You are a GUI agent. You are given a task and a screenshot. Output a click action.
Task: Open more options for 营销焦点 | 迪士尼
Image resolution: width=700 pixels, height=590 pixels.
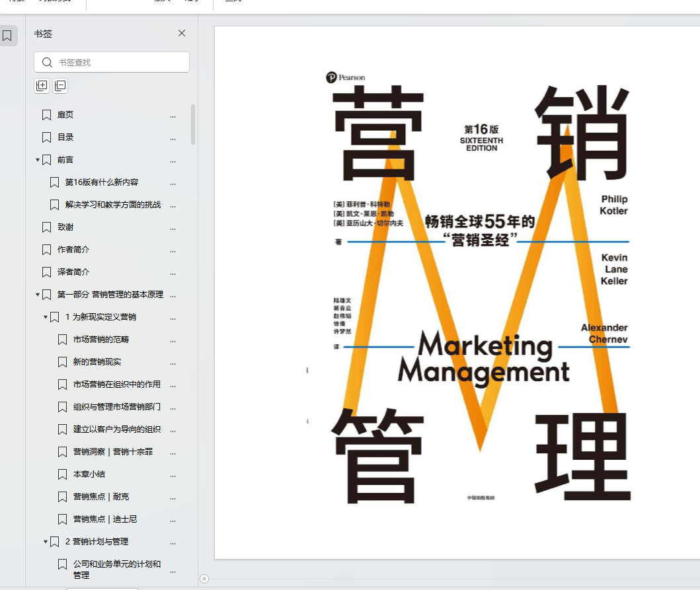click(x=173, y=521)
